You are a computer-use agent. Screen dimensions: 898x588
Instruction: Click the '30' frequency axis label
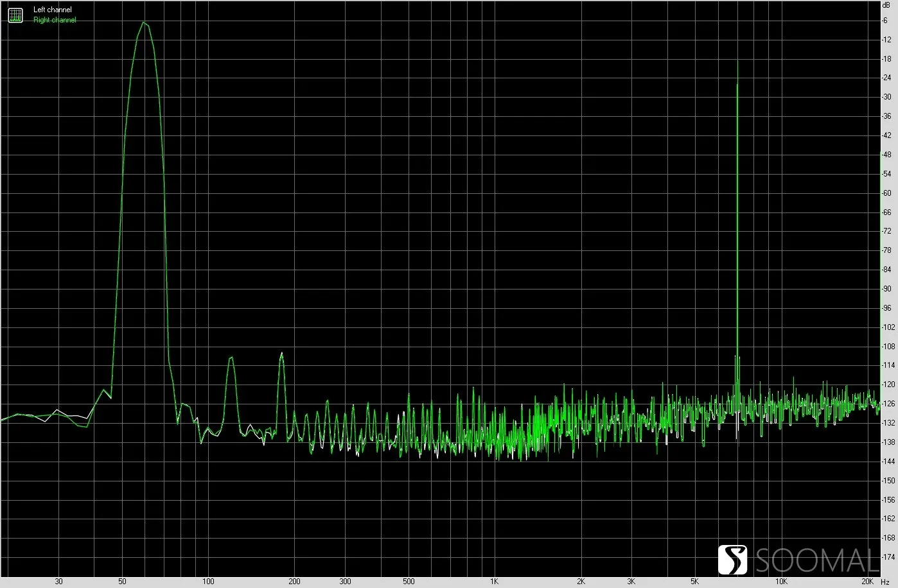click(x=59, y=582)
